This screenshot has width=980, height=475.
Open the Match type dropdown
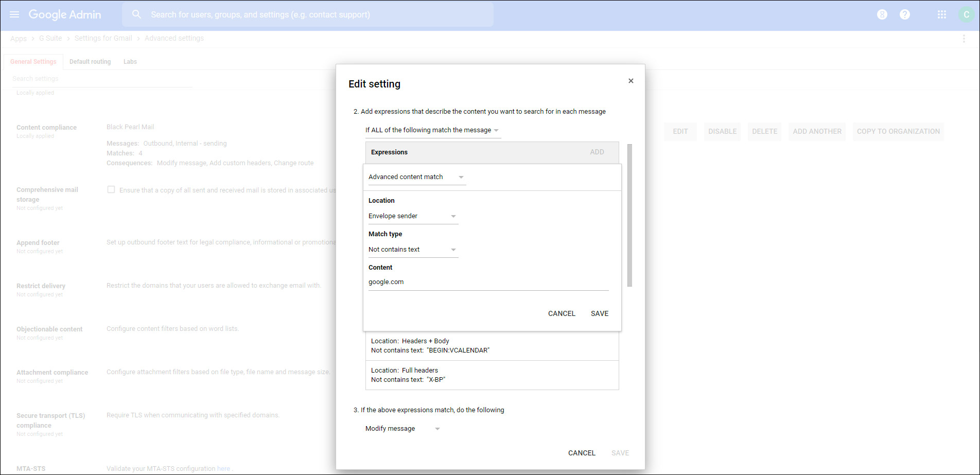[413, 250]
